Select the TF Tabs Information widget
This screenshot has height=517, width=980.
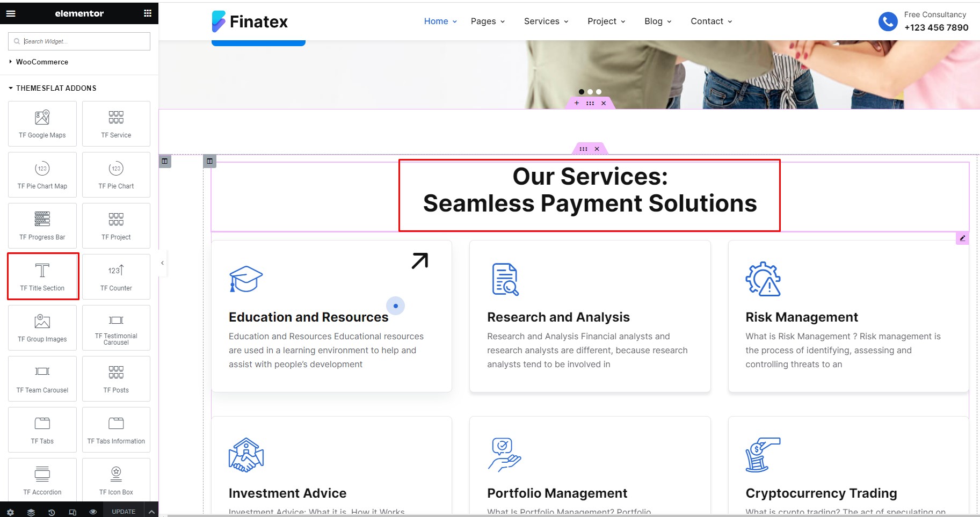tap(116, 429)
